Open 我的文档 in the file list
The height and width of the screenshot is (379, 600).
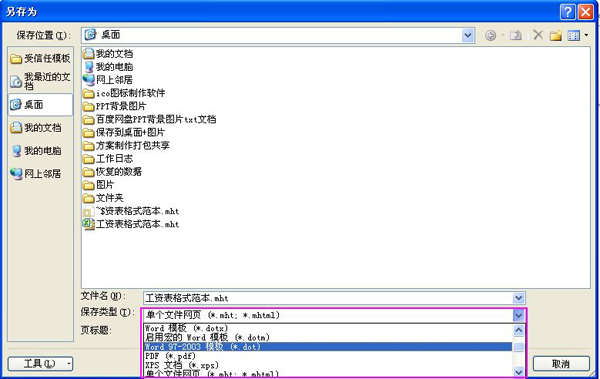pyautogui.click(x=108, y=54)
